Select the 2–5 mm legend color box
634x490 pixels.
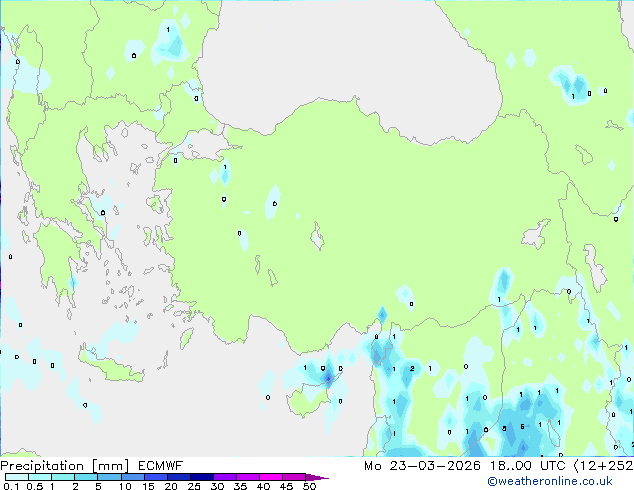[86, 477]
